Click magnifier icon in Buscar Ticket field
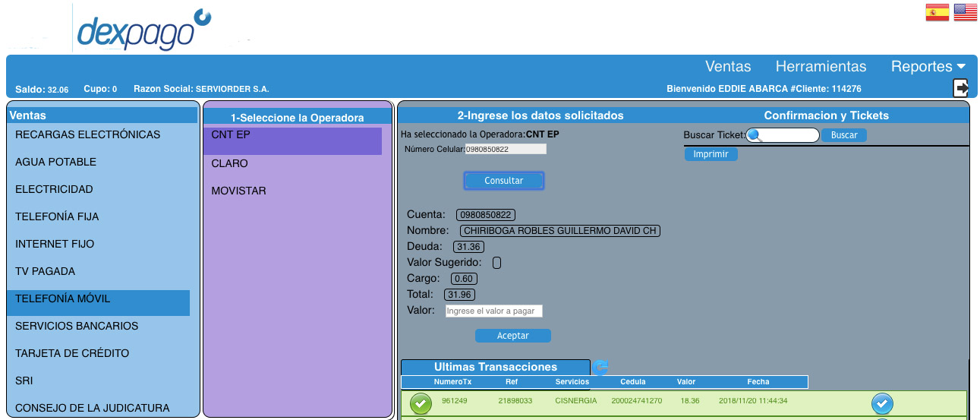 [x=755, y=135]
